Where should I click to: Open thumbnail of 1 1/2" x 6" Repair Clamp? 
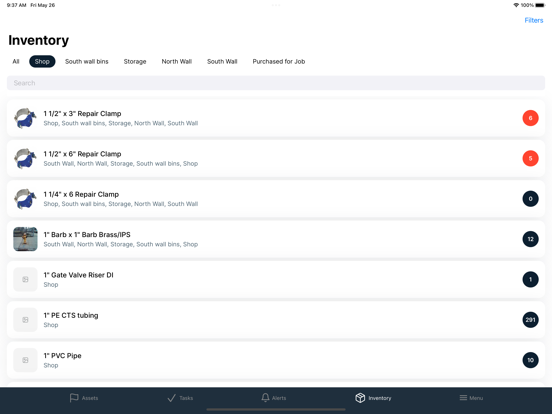coord(25,158)
